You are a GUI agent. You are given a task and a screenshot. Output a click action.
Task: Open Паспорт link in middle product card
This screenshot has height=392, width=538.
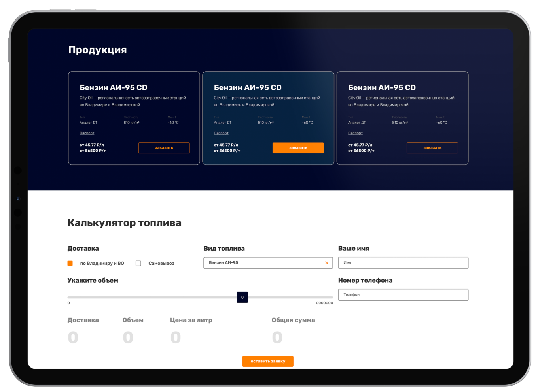tap(221, 133)
